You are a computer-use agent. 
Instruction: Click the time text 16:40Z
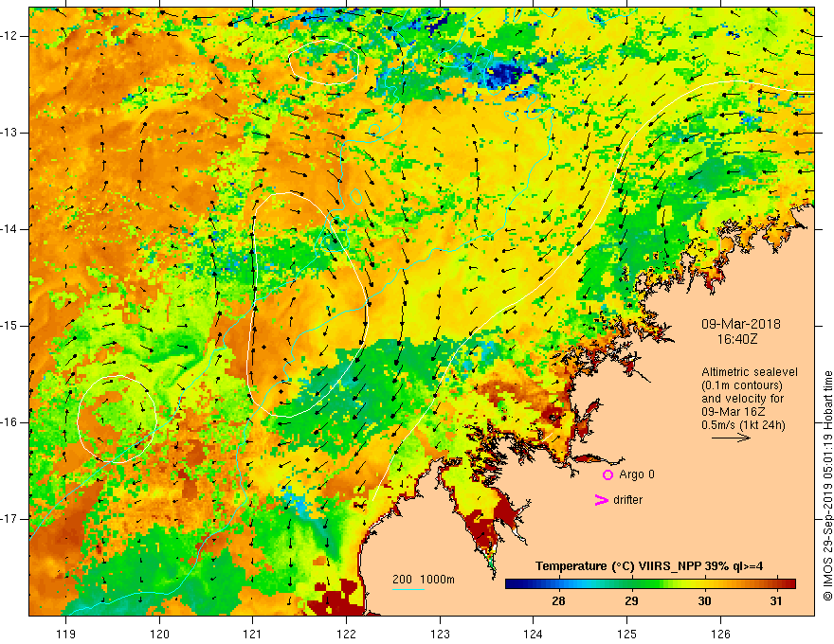click(x=737, y=339)
